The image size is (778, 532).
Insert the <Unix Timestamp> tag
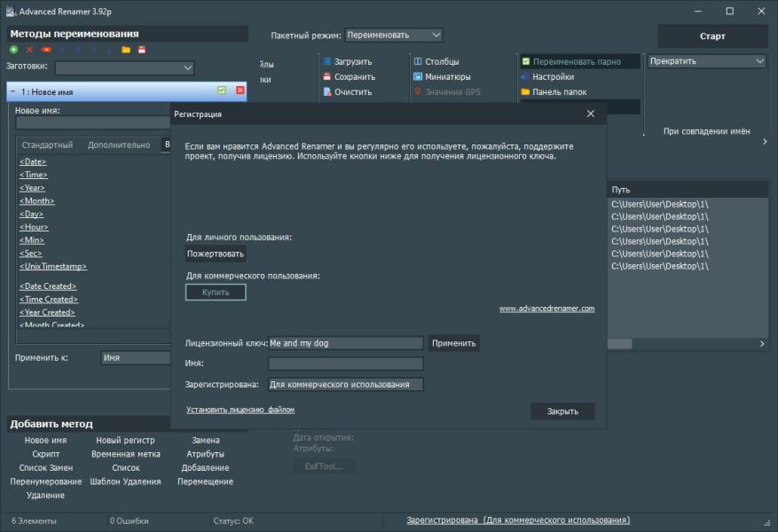pyautogui.click(x=53, y=266)
